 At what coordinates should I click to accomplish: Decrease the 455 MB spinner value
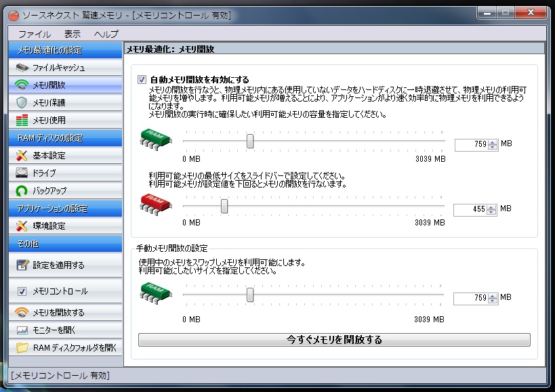pyautogui.click(x=491, y=212)
